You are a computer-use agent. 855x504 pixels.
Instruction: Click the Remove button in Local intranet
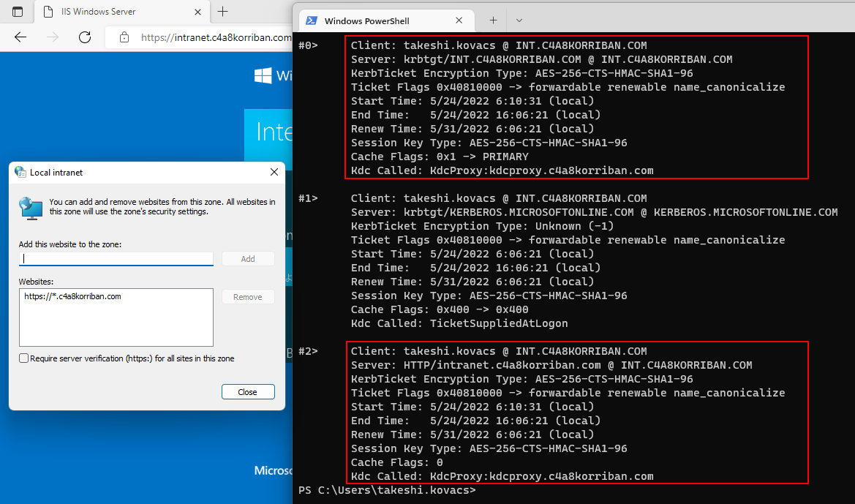(x=248, y=297)
